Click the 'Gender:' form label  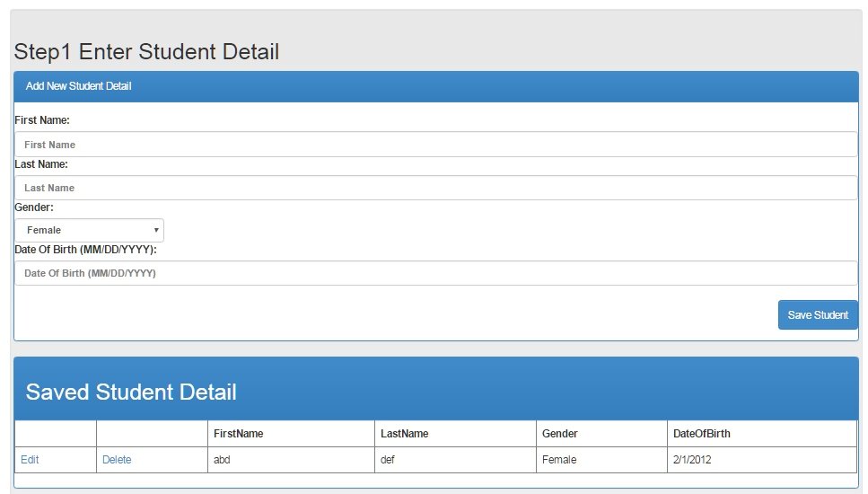[34, 207]
